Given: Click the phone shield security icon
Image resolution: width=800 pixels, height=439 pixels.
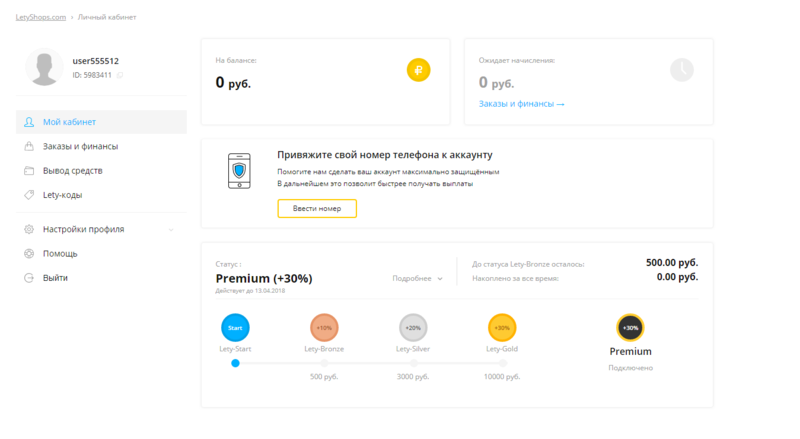Looking at the screenshot, I should click(x=239, y=172).
